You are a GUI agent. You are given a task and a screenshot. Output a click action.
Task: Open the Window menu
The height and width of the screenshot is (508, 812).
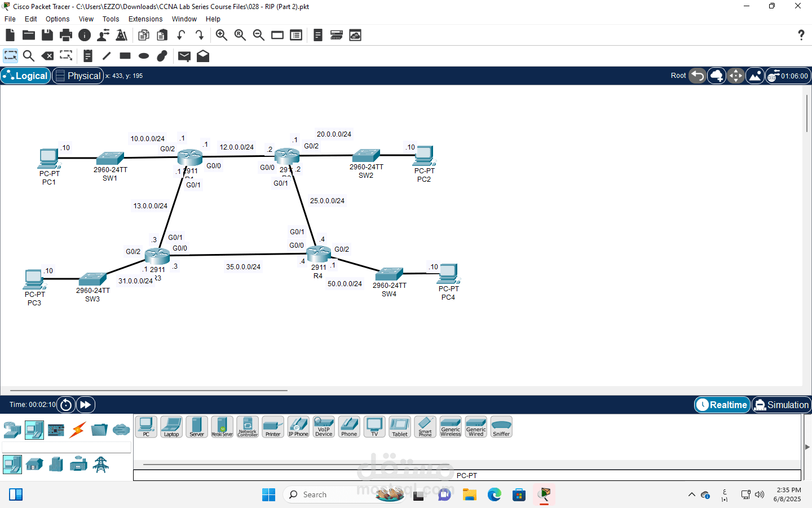click(184, 19)
